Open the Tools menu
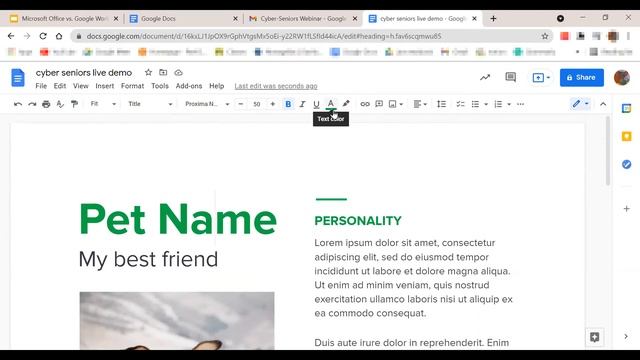Screen dimensions: 640x360 tap(160, 86)
